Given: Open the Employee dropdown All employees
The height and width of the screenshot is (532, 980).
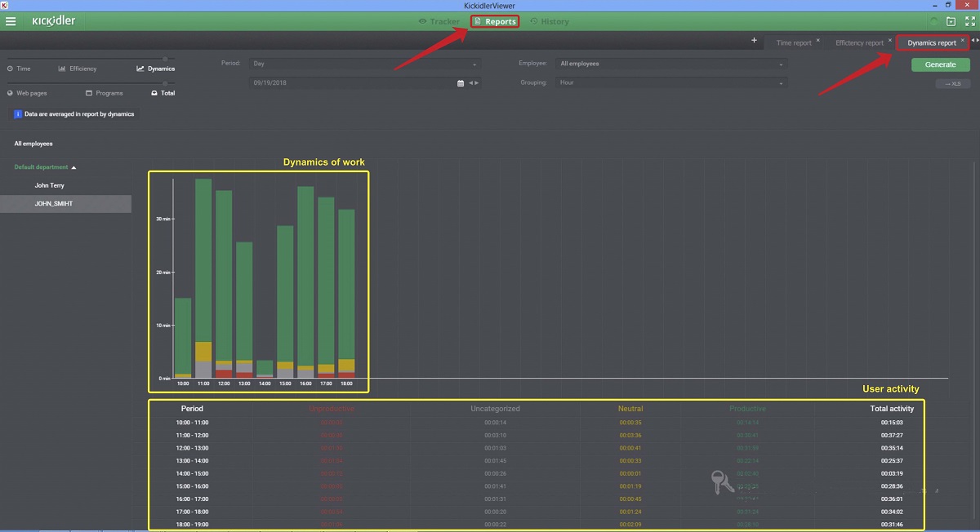Looking at the screenshot, I should 670,64.
